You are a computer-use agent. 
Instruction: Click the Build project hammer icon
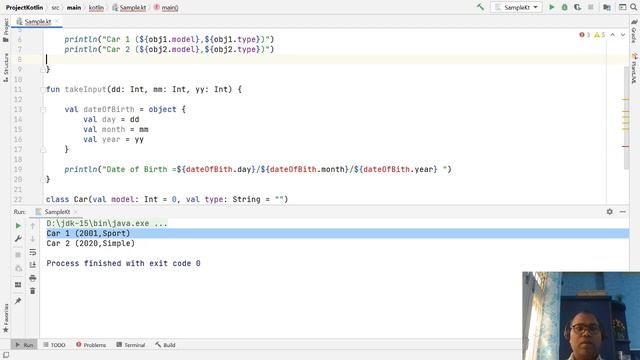pos(480,7)
